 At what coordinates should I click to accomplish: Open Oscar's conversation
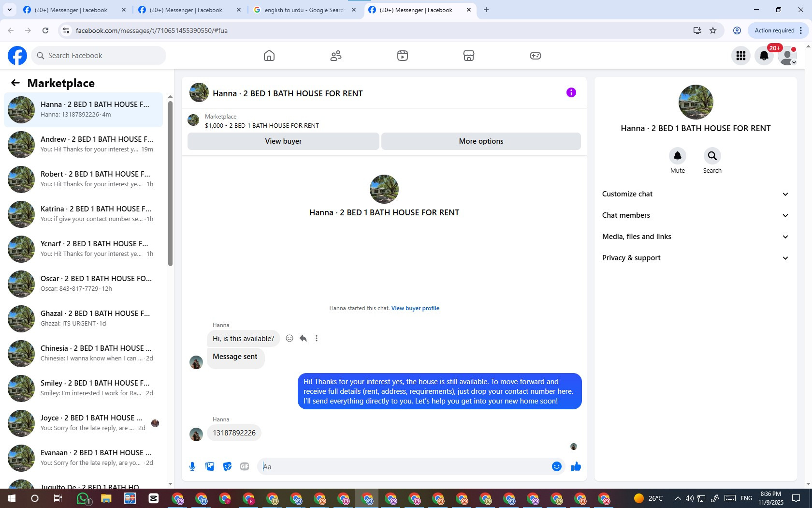coord(83,284)
